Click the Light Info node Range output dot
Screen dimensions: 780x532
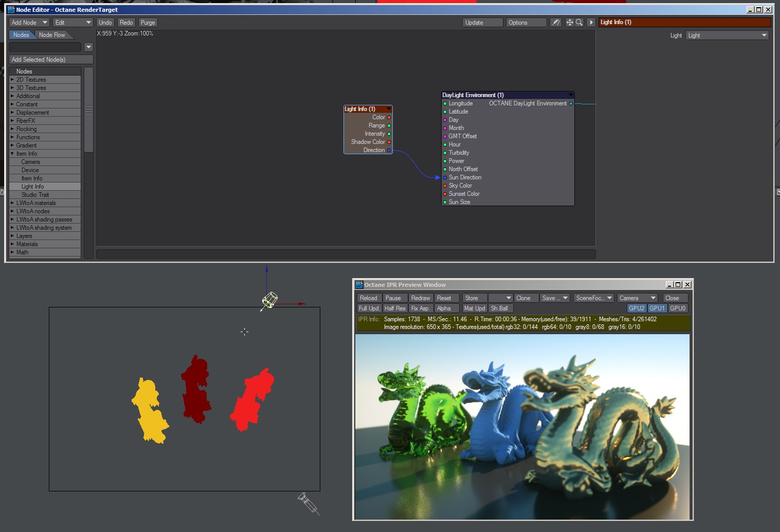pos(389,126)
